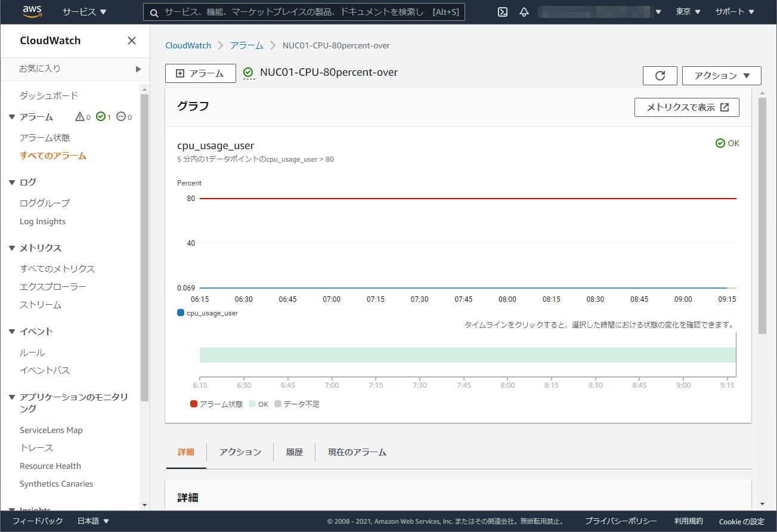Switch to the 現在のアラーム tab
The width and height of the screenshot is (777, 532).
point(357,452)
